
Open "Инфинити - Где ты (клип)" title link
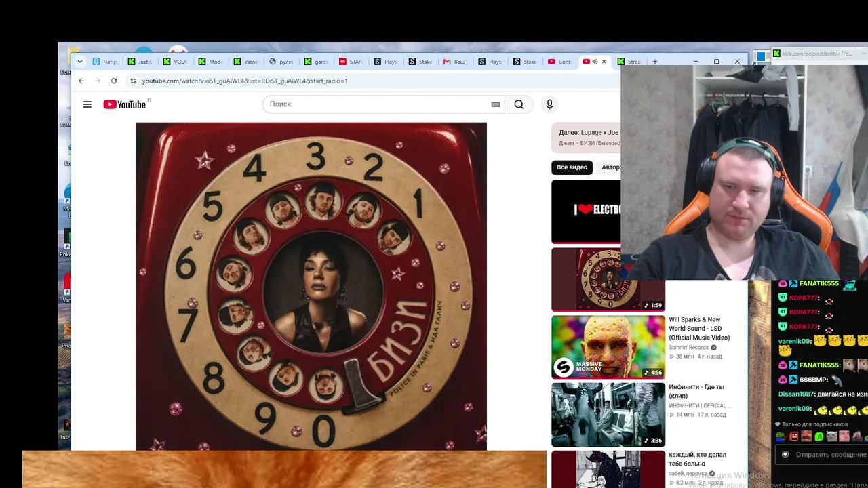pyautogui.click(x=696, y=391)
